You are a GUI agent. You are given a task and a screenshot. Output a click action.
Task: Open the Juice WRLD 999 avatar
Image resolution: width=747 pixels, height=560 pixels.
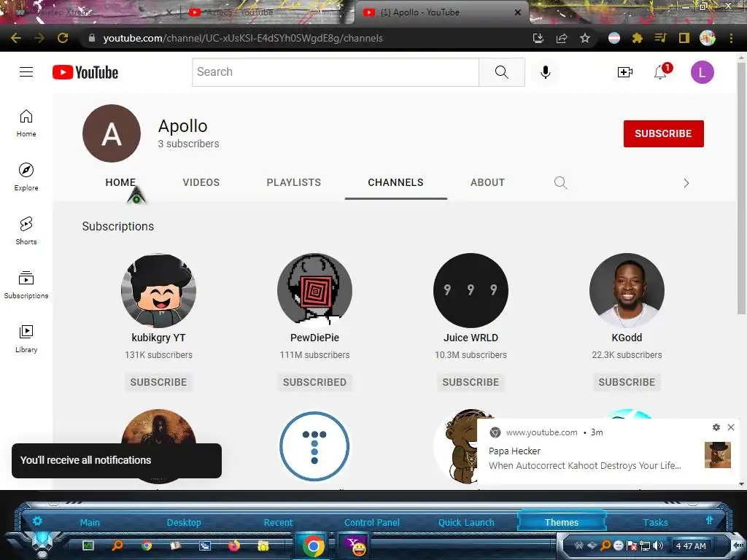471,290
